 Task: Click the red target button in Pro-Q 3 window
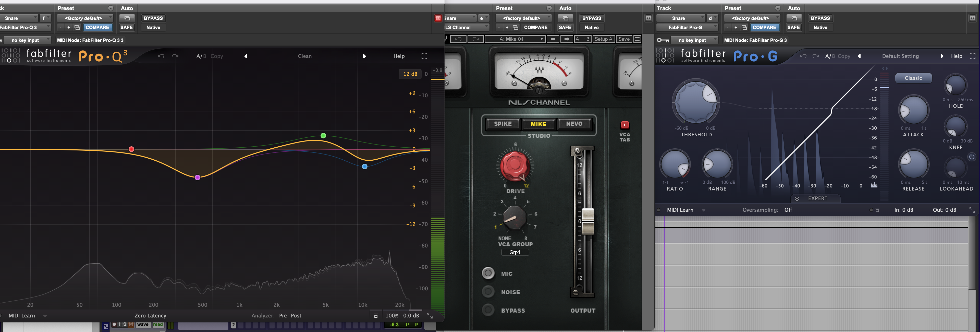[x=438, y=18]
